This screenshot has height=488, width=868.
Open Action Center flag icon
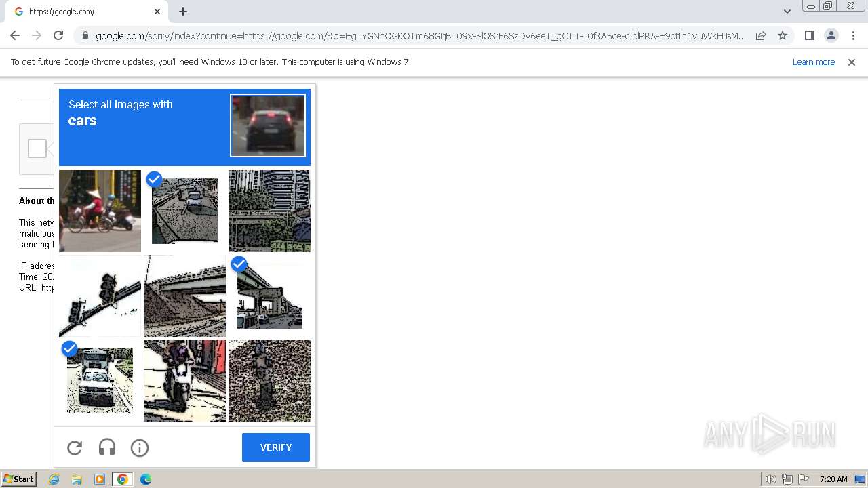click(x=804, y=479)
